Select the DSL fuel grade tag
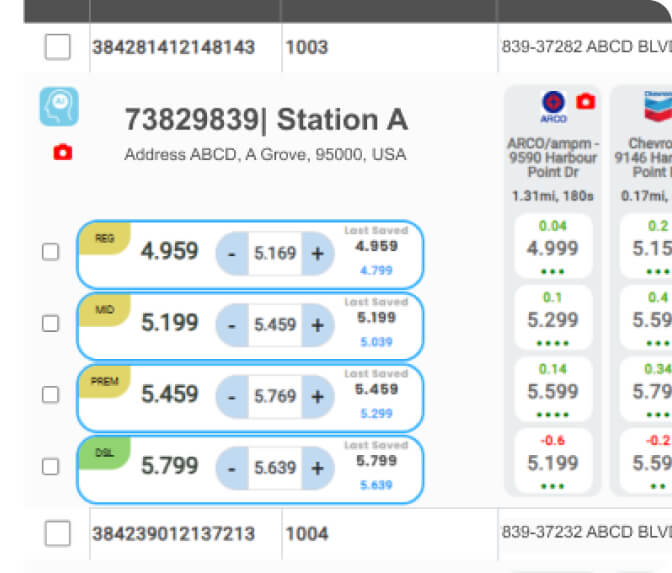Screen dimensions: 672x573 pyautogui.click(x=105, y=453)
